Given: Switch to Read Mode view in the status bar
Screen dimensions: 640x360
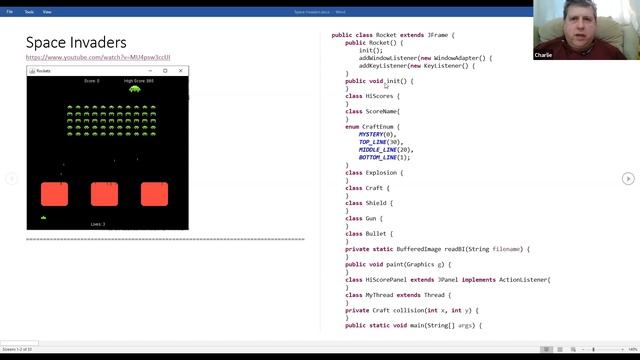Looking at the screenshot, I should pos(547,349).
